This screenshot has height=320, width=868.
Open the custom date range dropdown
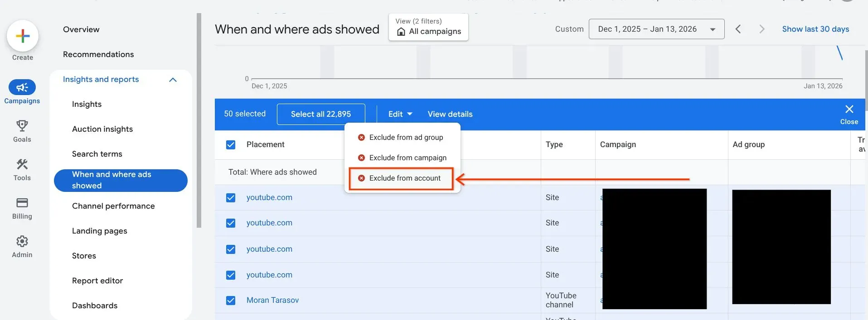tap(656, 29)
